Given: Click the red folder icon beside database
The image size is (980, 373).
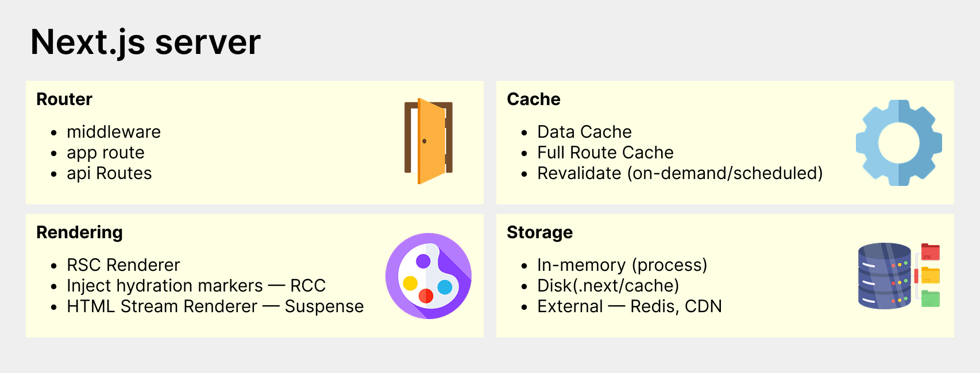Looking at the screenshot, I should point(931,252).
